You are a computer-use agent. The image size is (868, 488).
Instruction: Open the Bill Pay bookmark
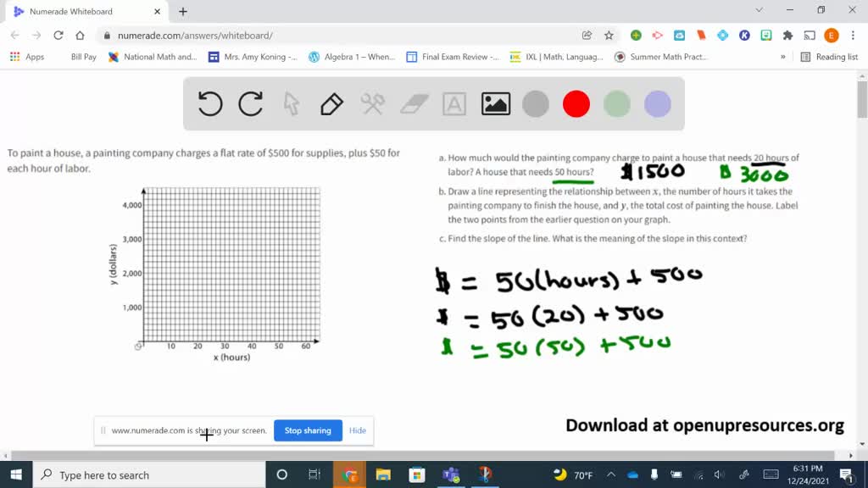point(83,57)
